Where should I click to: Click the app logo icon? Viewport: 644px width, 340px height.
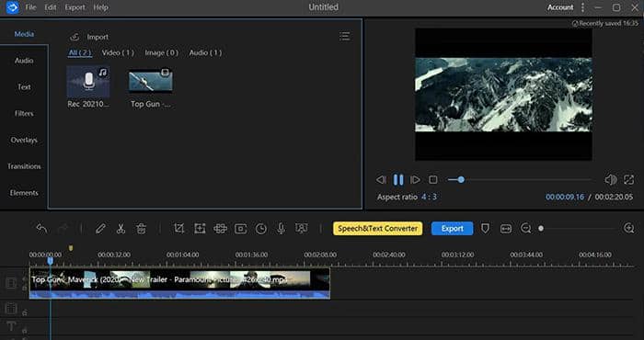(x=12, y=7)
